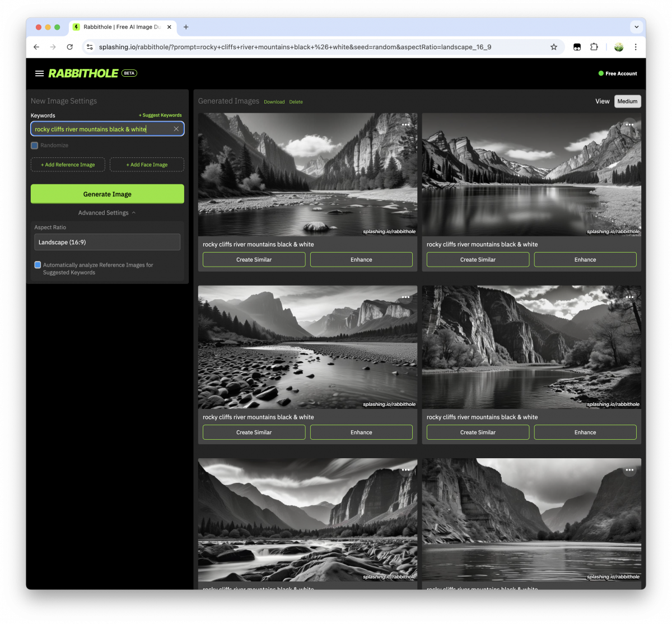Open thumbnail with rapids and stormy sky

307,520
